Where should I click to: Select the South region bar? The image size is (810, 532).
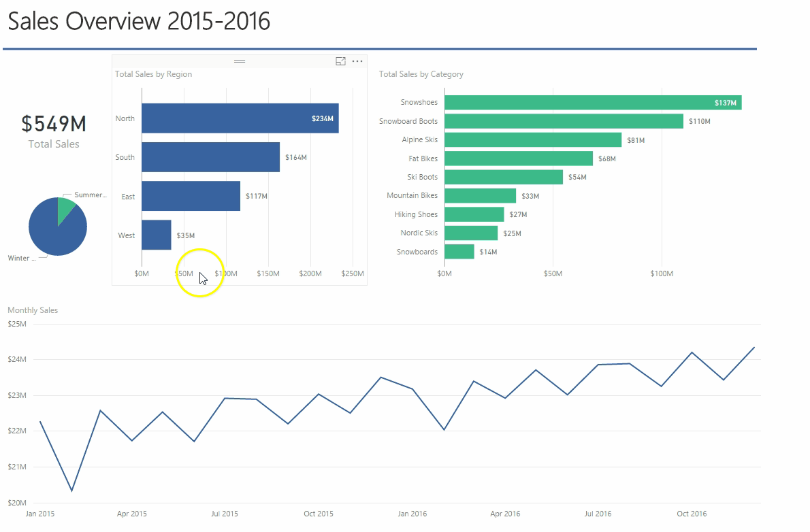tap(211, 157)
